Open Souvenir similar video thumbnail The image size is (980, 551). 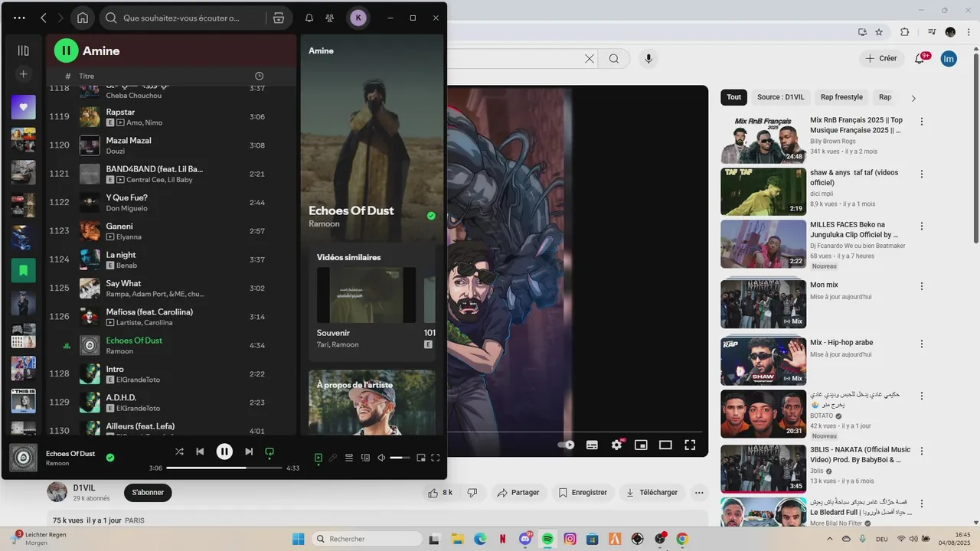pos(366,295)
